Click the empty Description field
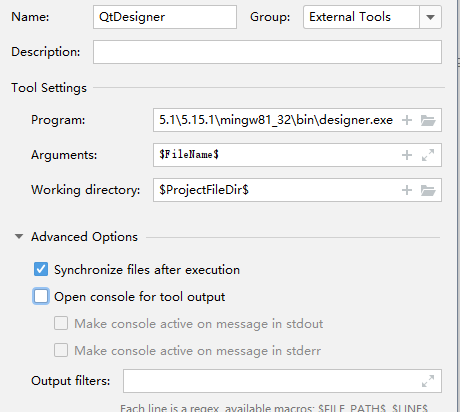460x412 pixels. [267, 52]
